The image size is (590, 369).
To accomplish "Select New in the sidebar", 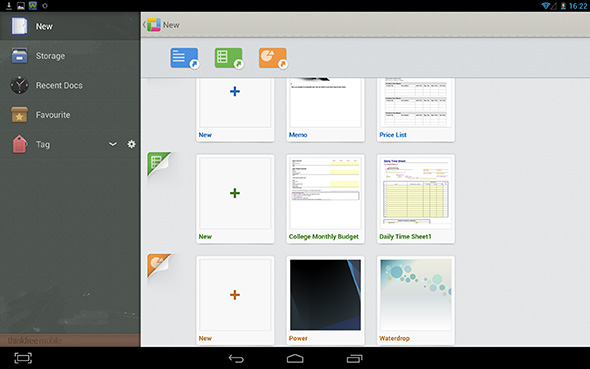I will point(70,26).
